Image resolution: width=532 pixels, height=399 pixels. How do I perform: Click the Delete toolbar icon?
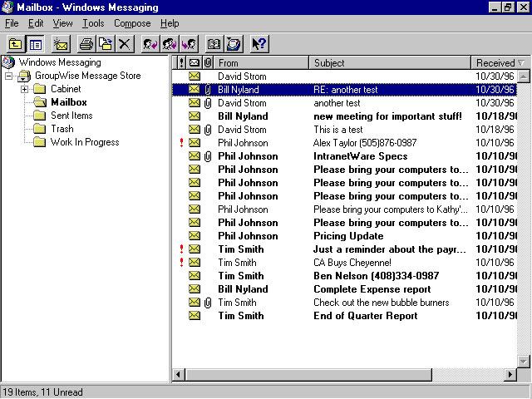(125, 44)
